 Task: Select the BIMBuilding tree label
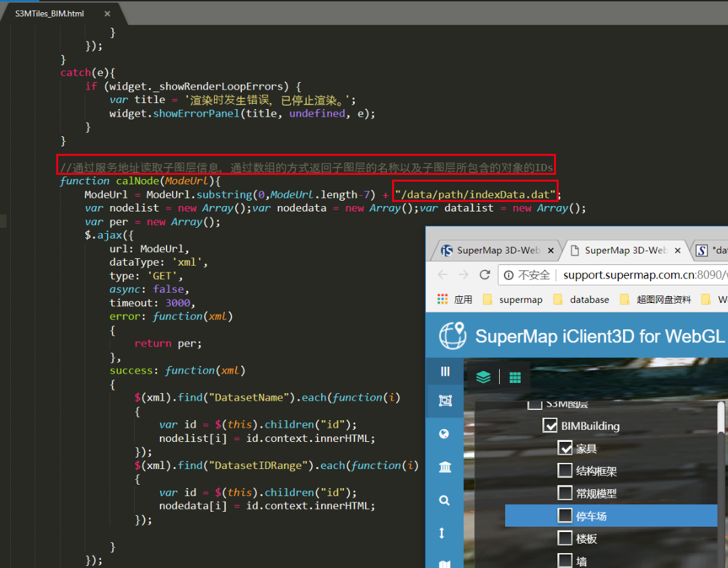pos(590,426)
